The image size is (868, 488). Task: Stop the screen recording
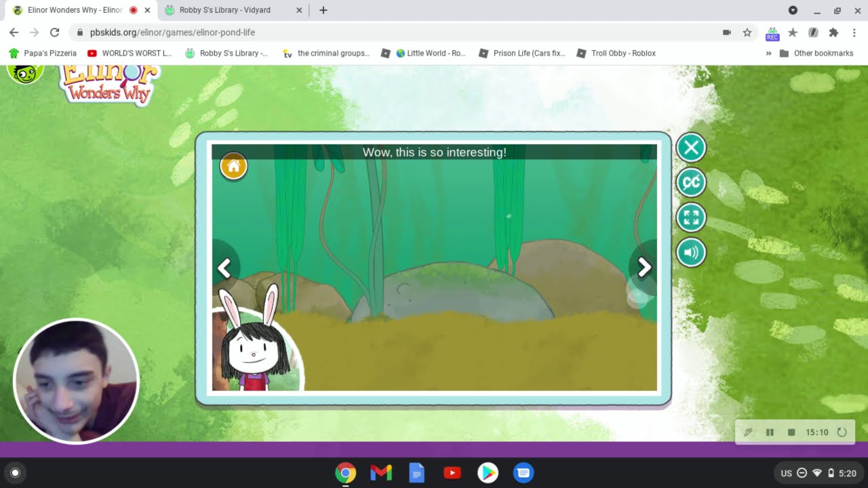point(791,432)
